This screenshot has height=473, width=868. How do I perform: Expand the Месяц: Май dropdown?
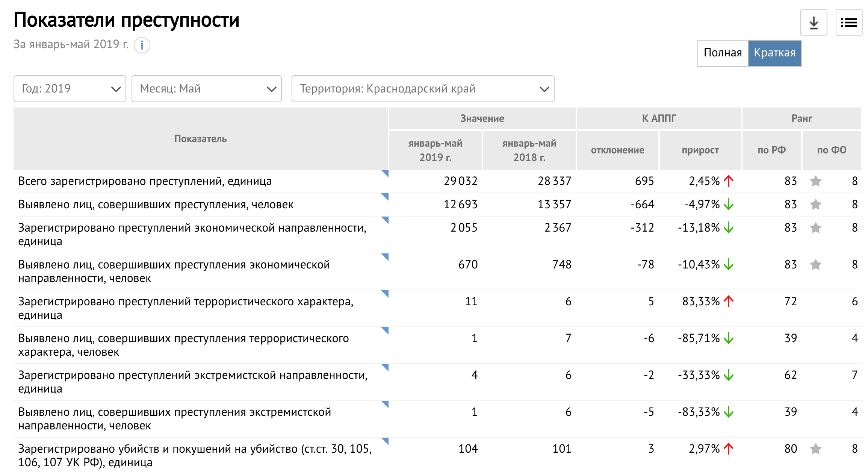pyautogui.click(x=207, y=89)
